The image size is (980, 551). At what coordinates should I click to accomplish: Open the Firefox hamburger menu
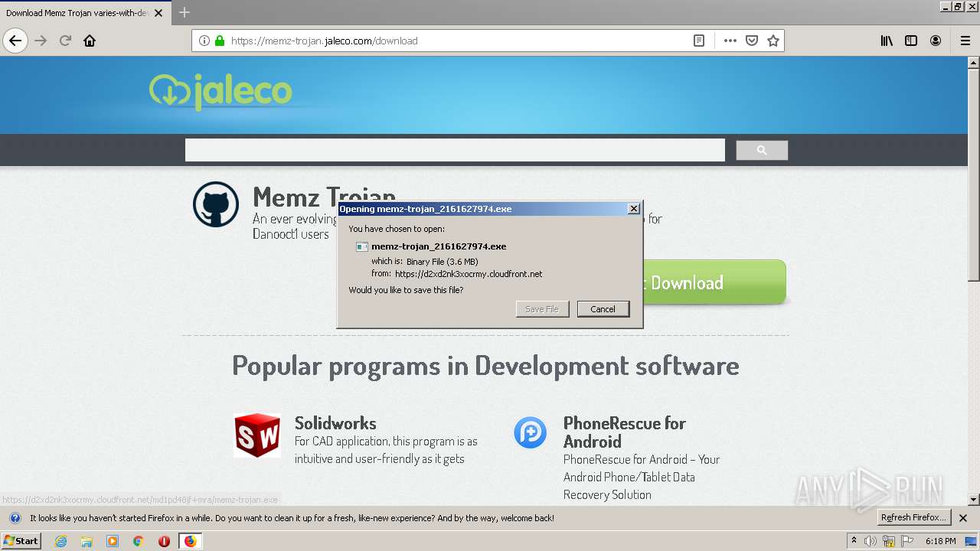(x=965, y=41)
